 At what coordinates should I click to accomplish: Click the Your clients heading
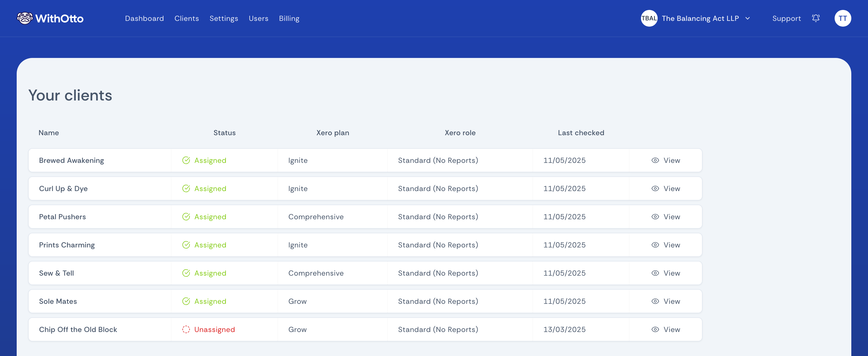coord(70,95)
